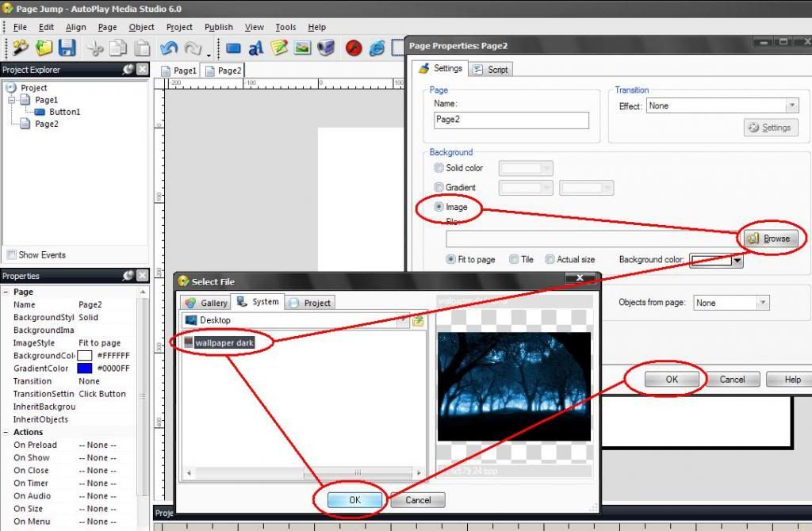Open the Objects from page dropdown
The image size is (812, 531).
(x=761, y=303)
